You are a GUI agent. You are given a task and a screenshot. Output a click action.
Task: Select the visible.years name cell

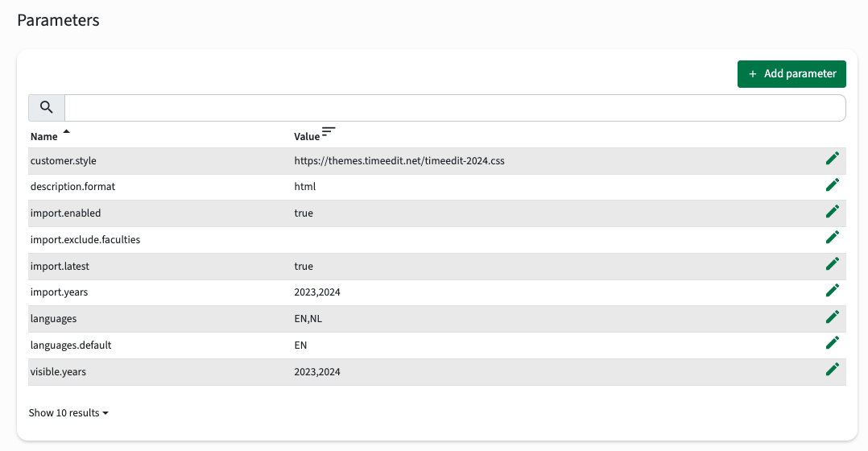[58, 372]
